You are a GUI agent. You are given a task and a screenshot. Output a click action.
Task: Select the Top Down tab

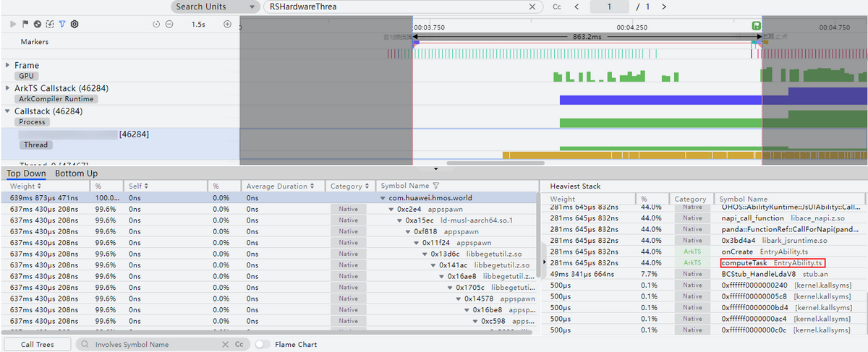coord(26,173)
